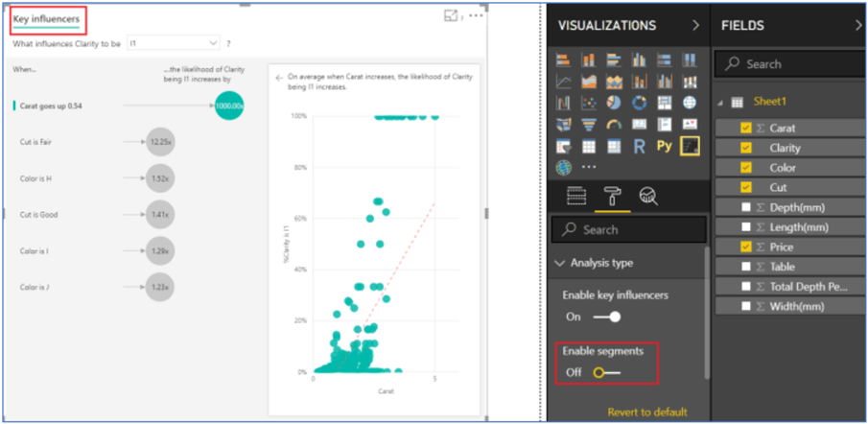The width and height of the screenshot is (868, 424).
Task: Open focus mode for key influencers visual
Action: [451, 15]
